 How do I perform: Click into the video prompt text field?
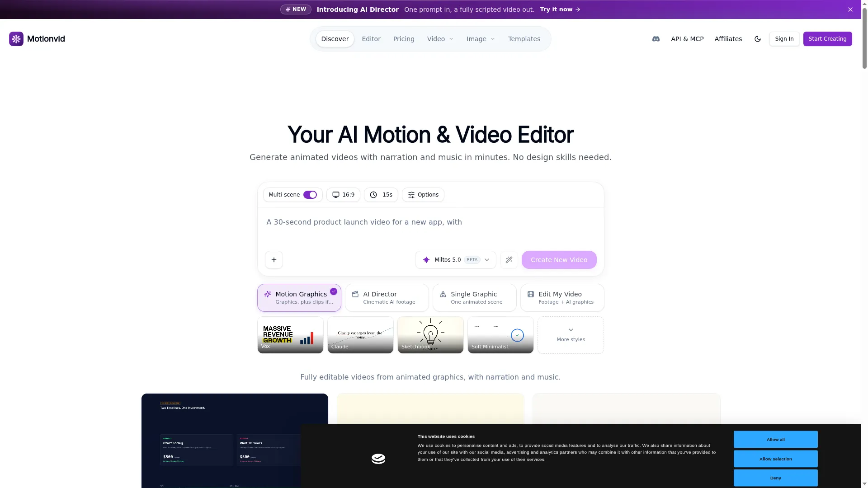[430, 228]
